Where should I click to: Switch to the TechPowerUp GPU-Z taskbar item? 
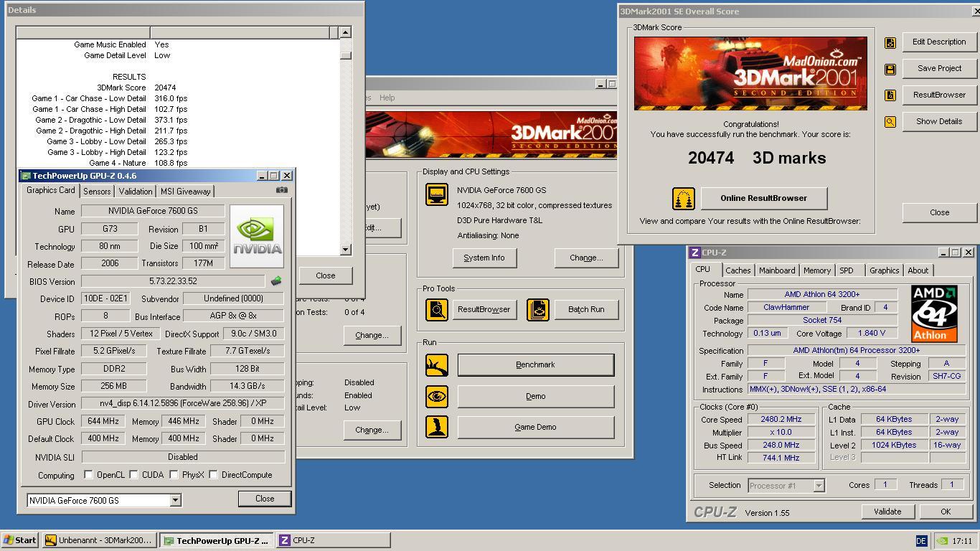217,540
